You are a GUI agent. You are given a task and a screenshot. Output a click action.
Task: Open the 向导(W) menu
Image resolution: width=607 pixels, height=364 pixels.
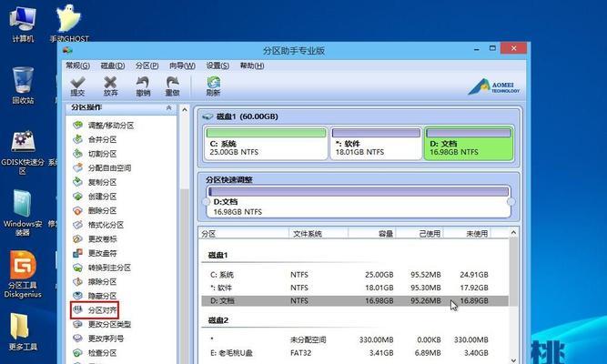(x=182, y=66)
